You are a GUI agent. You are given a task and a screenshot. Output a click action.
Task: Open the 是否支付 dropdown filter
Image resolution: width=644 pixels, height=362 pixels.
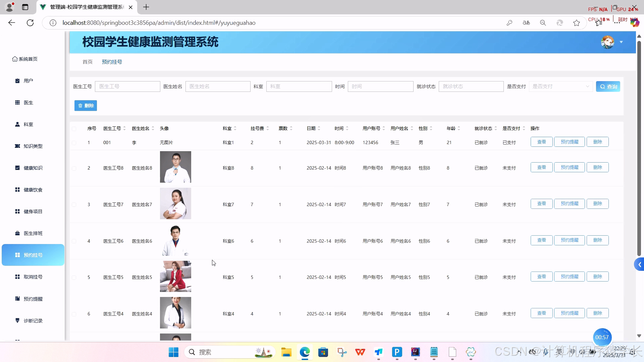click(560, 86)
